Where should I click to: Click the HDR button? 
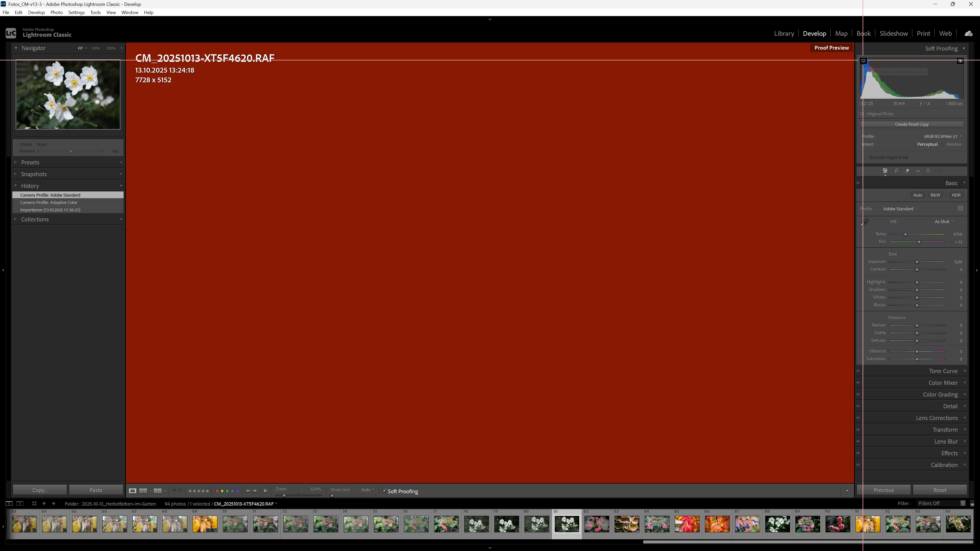tap(956, 195)
